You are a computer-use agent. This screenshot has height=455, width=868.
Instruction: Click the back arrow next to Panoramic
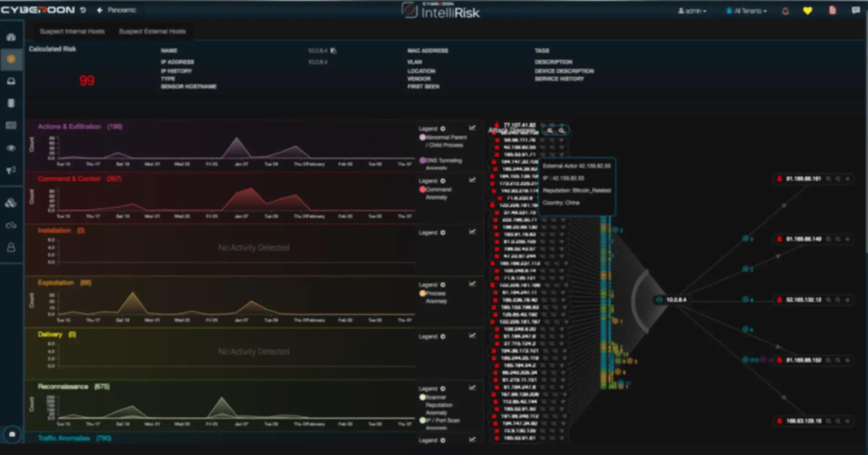pyautogui.click(x=100, y=10)
